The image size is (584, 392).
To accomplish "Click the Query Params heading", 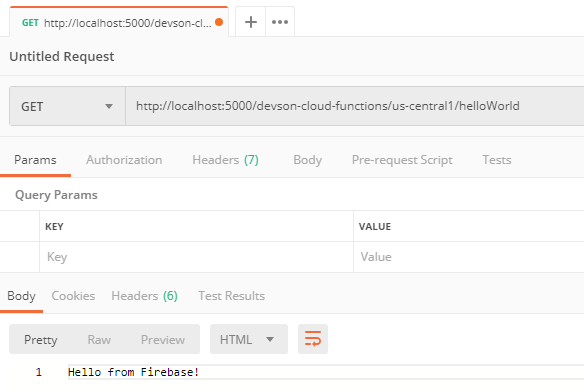I will click(x=56, y=195).
